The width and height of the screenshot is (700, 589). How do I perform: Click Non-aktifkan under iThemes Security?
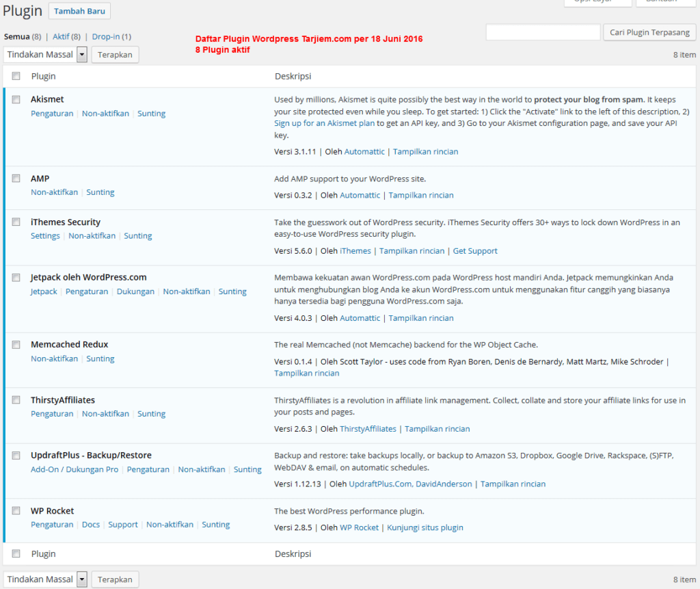coord(92,235)
